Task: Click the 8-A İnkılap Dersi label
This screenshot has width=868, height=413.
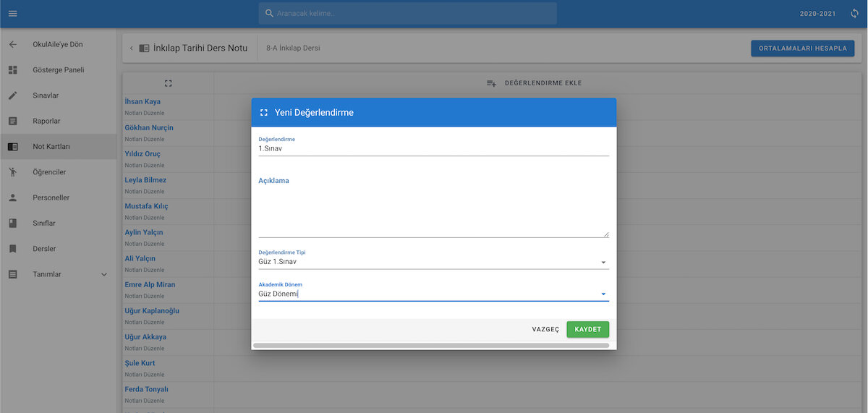Action: [293, 48]
